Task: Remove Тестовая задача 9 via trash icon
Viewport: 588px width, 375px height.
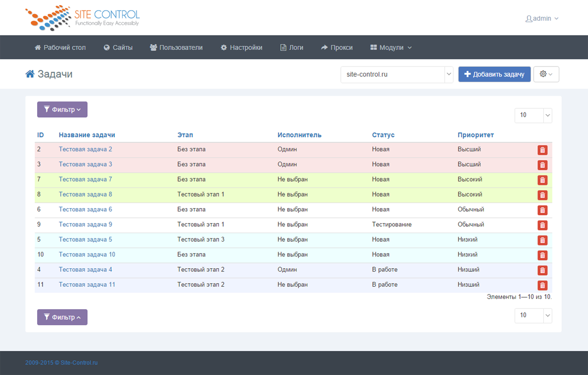Action: [542, 225]
